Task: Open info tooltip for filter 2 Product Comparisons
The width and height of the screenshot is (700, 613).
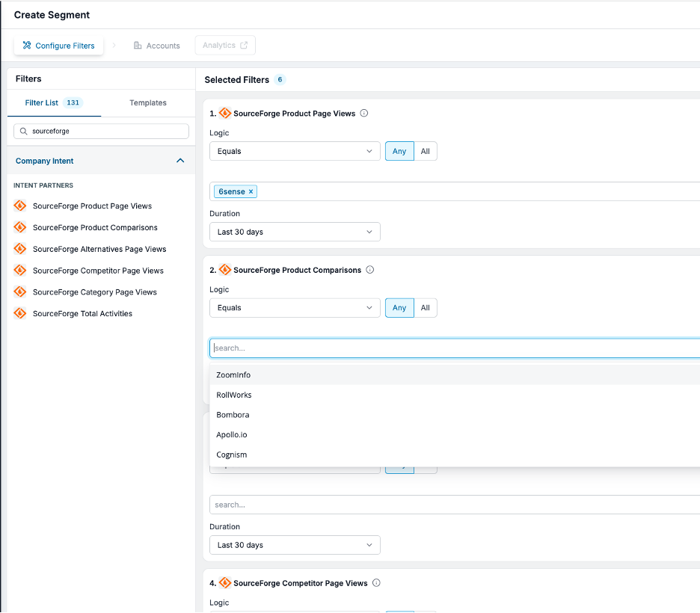Action: [x=370, y=270]
